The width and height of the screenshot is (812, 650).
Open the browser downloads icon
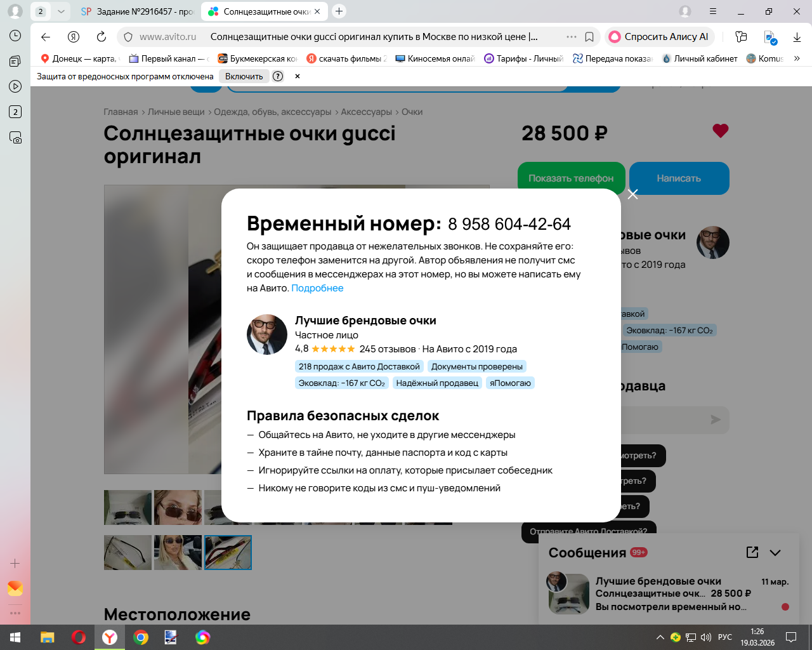pos(797,37)
